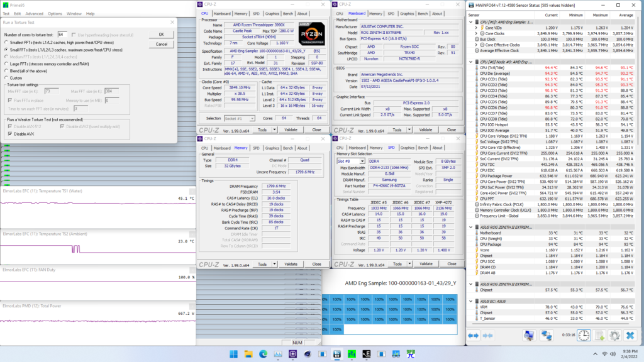The height and width of the screenshot is (362, 644).
Task: Expand Core VIDs row in HWiNFO
Action: 477,28
